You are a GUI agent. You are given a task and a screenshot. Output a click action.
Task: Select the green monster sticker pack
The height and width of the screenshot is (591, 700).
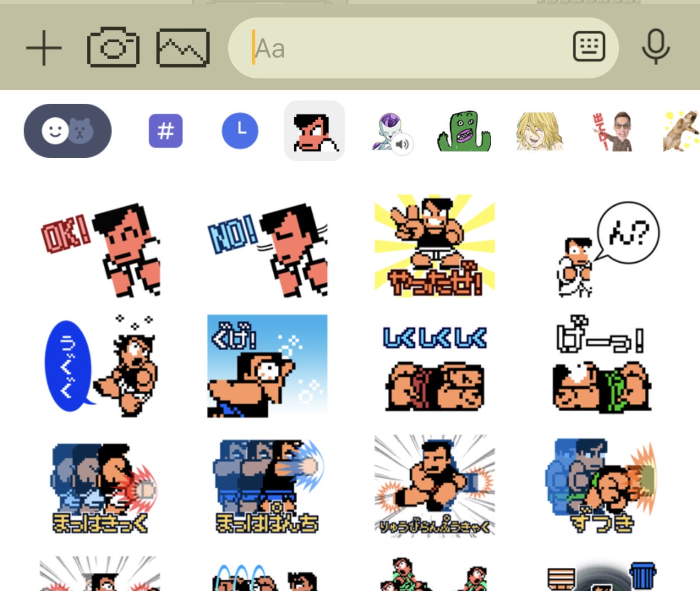464,132
